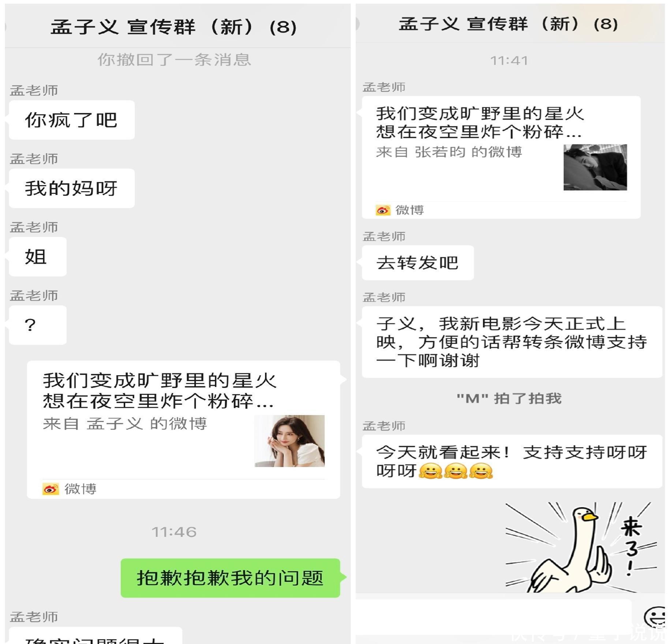
Task: Open the portrait thumbnail in Meng Ziyi's Weibo card
Action: point(289,441)
